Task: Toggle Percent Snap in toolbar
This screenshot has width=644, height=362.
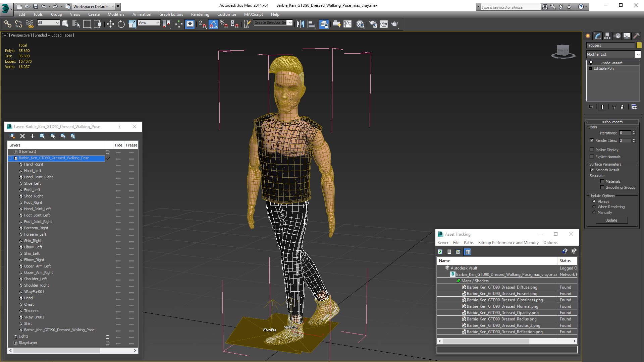Action: click(224, 24)
